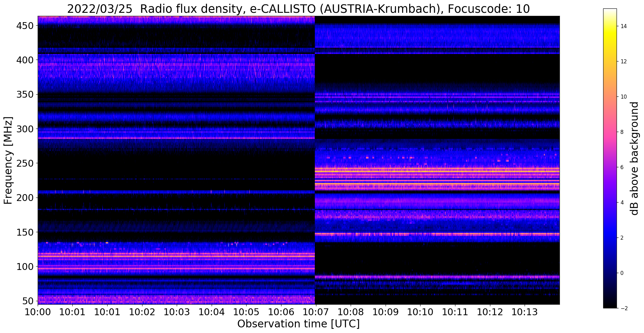
Task: Click the time tick label 10:06
Action: pos(281,312)
